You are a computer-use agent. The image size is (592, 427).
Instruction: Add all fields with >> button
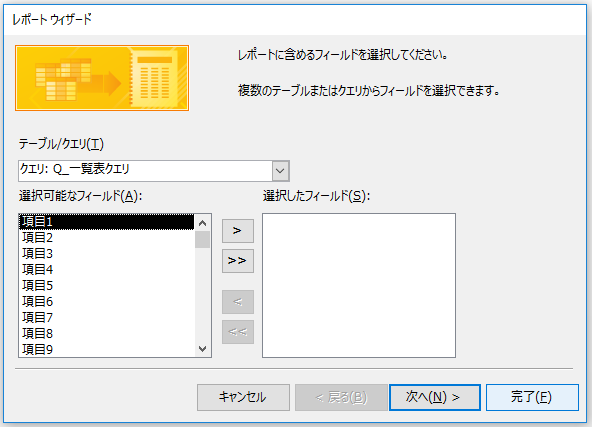237,261
